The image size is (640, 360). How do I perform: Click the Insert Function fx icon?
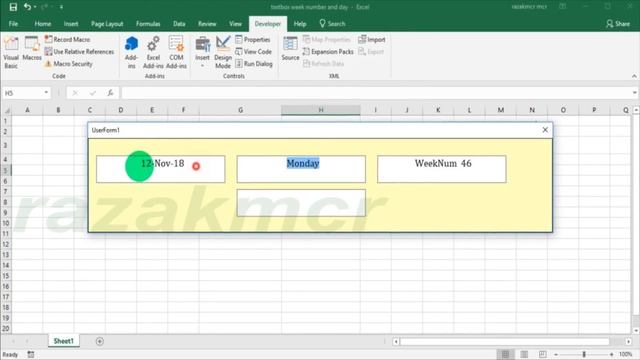[x=110, y=93]
